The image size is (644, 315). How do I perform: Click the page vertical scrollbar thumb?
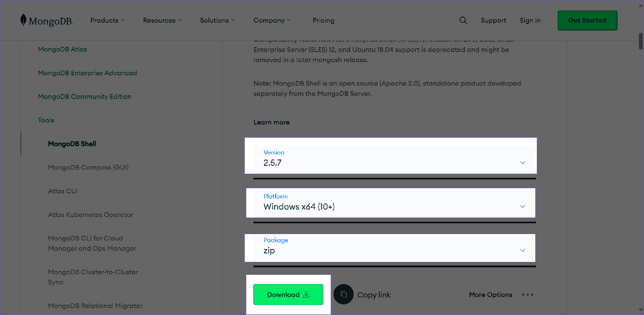tap(641, 41)
